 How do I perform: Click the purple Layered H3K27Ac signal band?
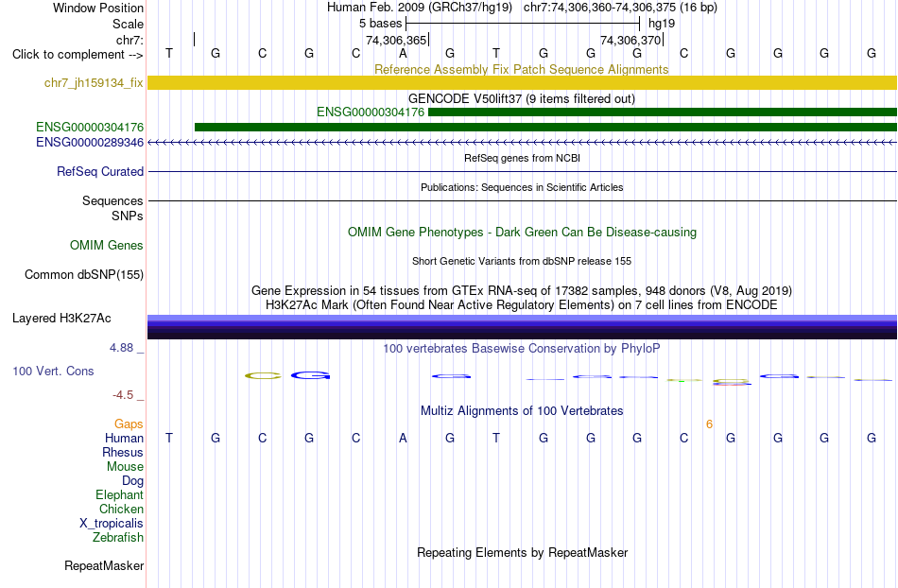pos(522,327)
